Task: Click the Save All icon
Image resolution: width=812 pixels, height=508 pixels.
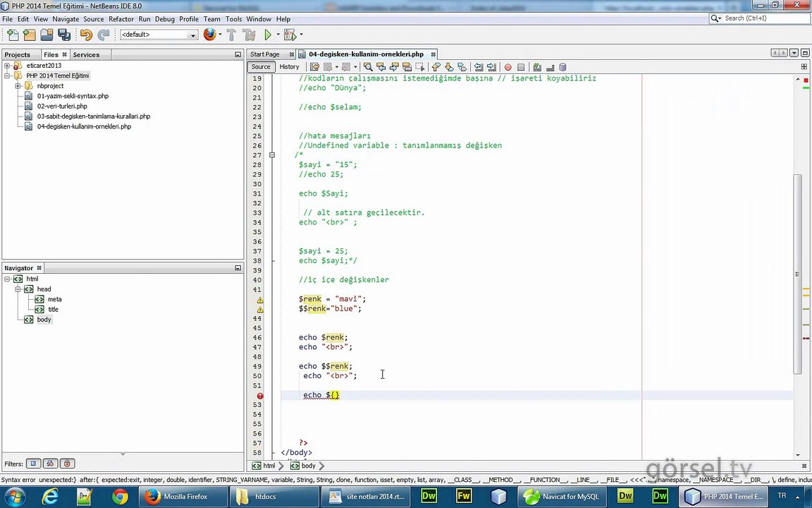Action: 64,35
